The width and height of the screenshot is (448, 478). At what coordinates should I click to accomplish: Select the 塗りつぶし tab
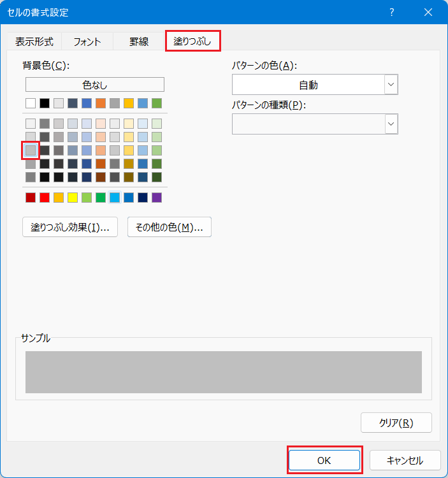tap(192, 41)
